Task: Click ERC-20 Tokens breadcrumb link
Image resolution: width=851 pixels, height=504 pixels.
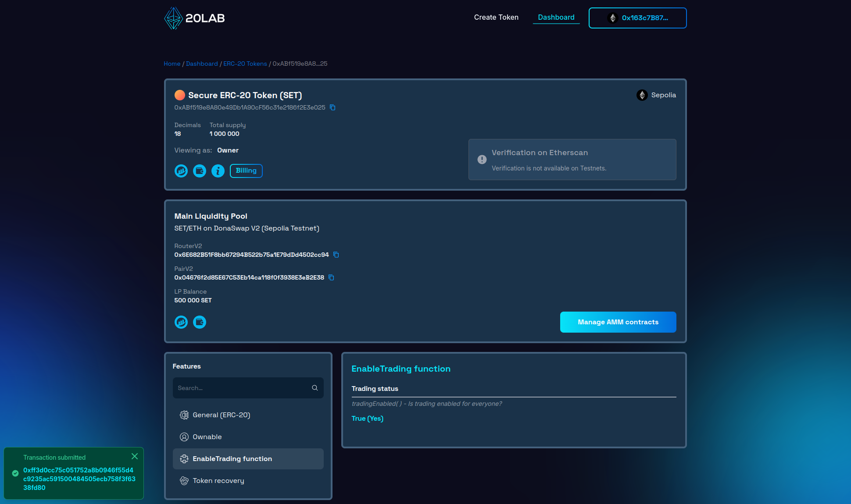Action: [x=245, y=64]
